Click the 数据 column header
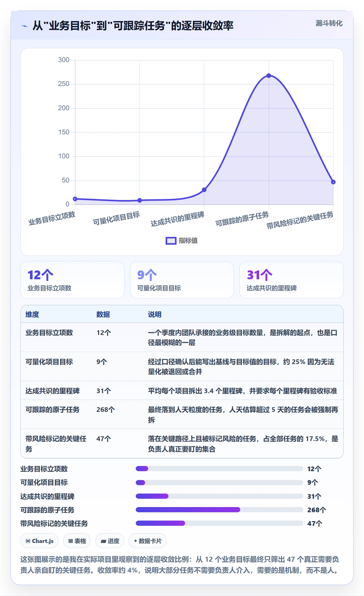The image size is (364, 596). (103, 314)
